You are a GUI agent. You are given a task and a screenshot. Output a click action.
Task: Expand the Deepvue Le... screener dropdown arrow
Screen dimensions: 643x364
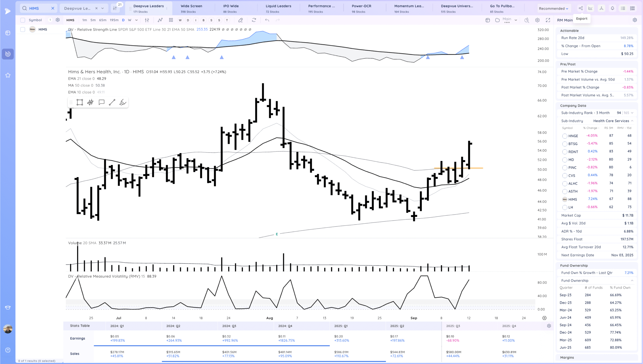pyautogui.click(x=102, y=8)
